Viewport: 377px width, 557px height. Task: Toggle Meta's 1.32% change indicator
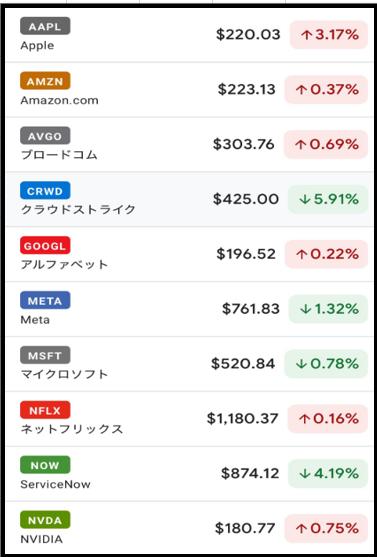click(x=328, y=309)
